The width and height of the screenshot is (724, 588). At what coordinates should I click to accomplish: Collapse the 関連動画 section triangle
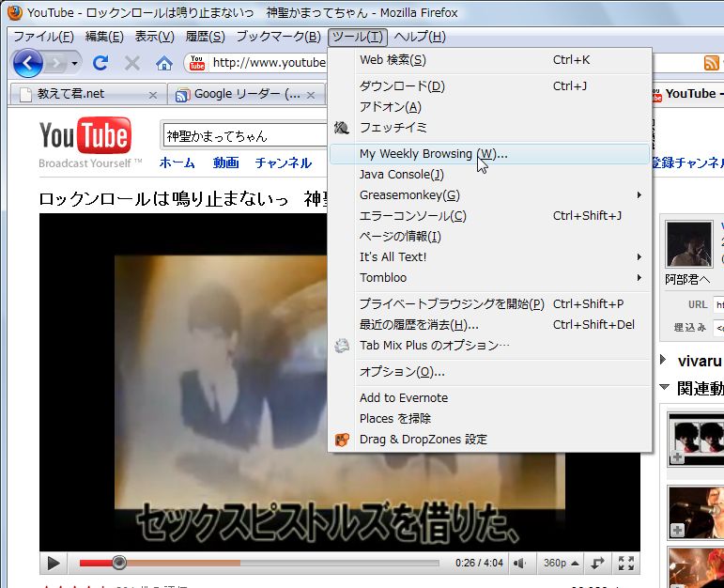tap(664, 387)
